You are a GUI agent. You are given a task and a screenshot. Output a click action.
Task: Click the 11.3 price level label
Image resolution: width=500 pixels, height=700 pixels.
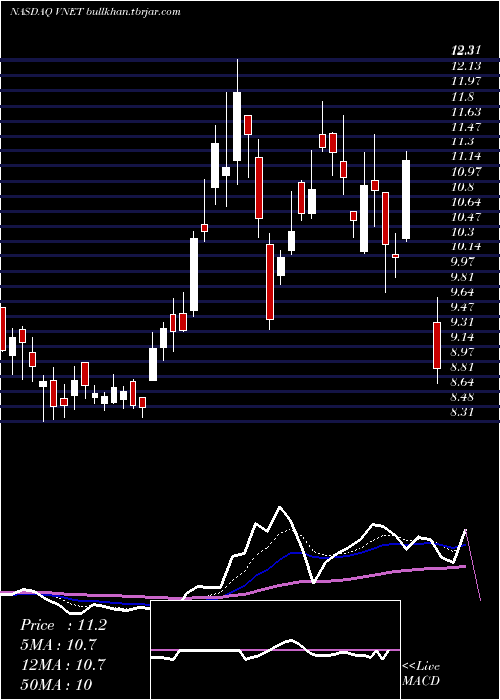[x=462, y=142]
